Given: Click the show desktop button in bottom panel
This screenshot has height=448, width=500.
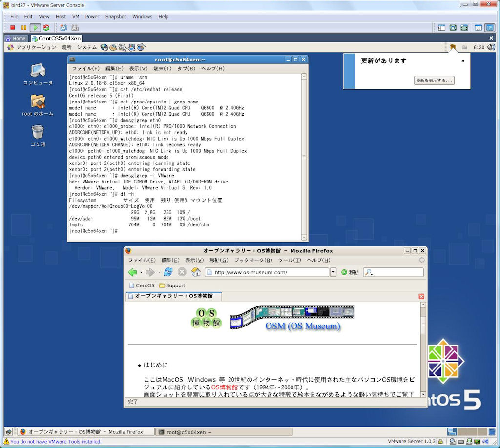Looking at the screenshot, I should (x=9, y=432).
